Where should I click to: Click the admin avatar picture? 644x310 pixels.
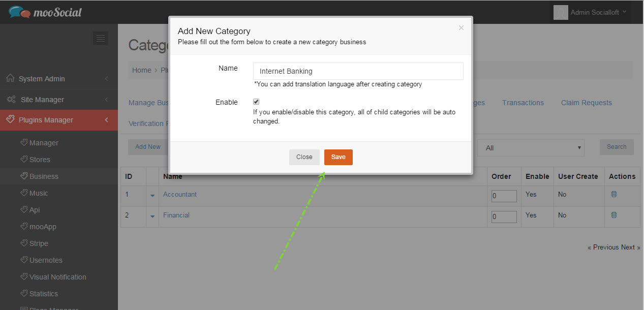(561, 12)
